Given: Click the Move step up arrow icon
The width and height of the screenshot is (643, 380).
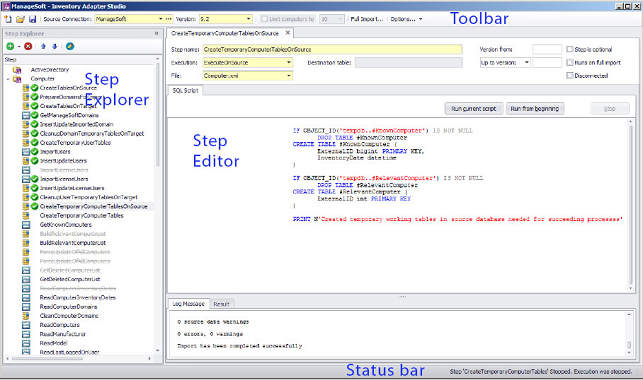Looking at the screenshot, I should [43, 46].
